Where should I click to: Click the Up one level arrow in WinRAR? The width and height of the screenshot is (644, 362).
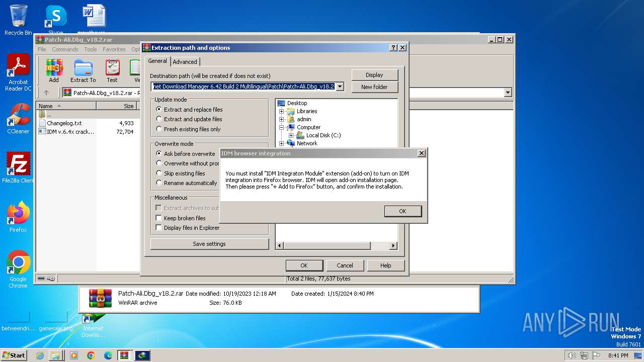[x=46, y=93]
